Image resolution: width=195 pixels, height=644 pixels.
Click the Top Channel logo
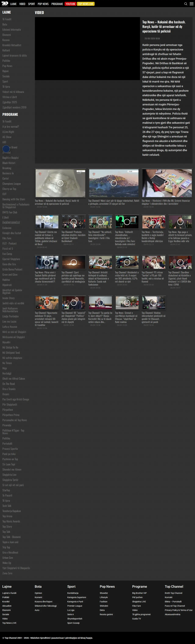tap(5, 4)
